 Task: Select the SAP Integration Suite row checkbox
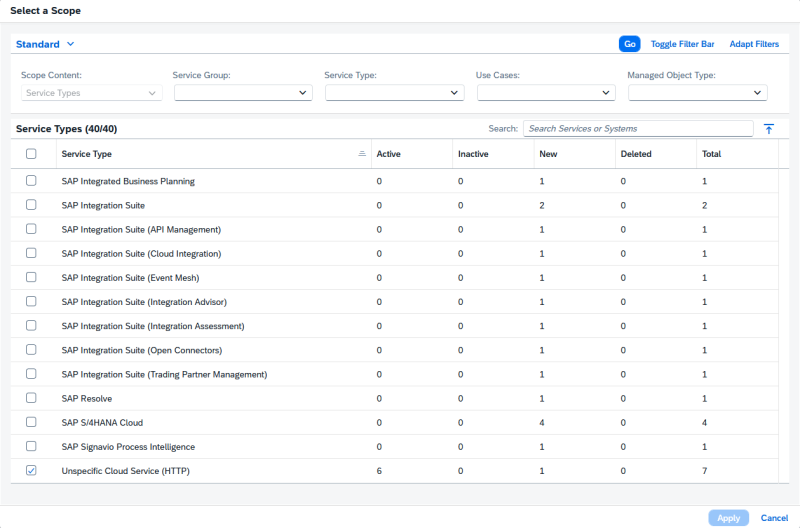tap(31, 205)
